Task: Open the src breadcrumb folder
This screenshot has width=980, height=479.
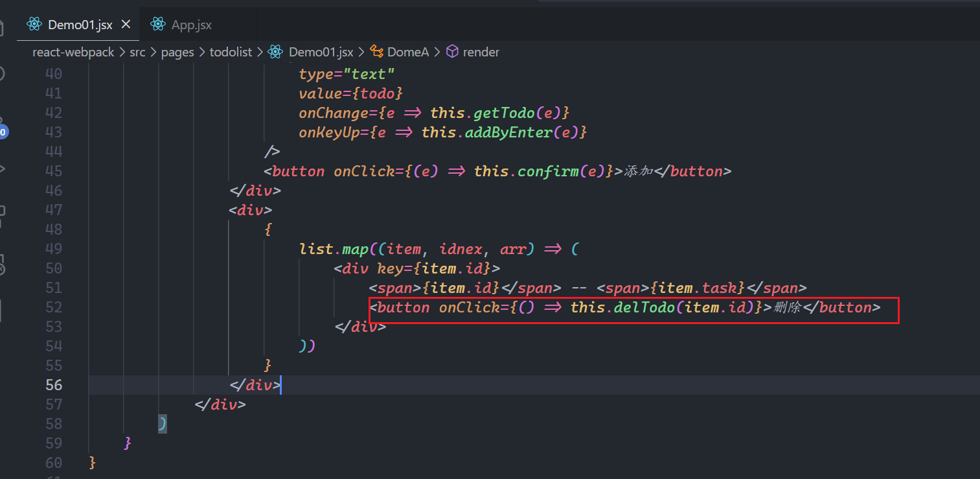Action: (137, 52)
